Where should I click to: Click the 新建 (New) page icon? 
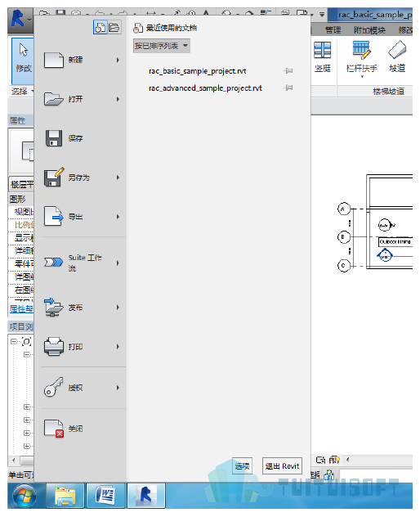point(54,60)
